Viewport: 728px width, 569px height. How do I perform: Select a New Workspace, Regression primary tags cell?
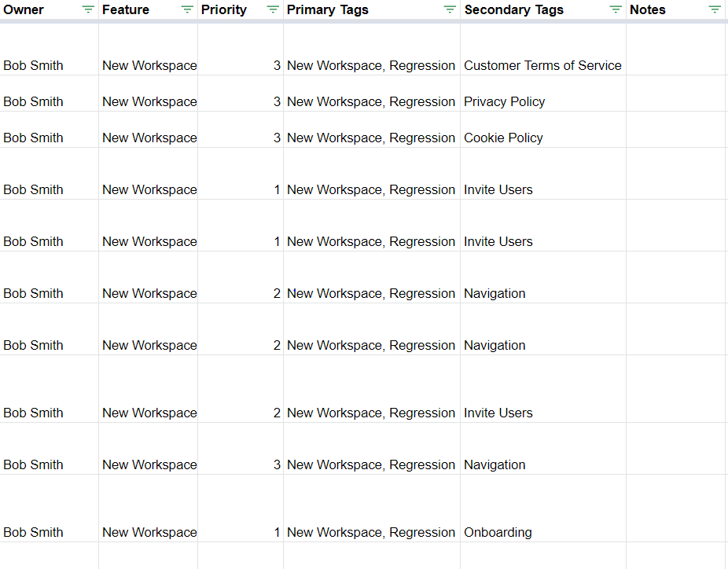click(x=371, y=65)
